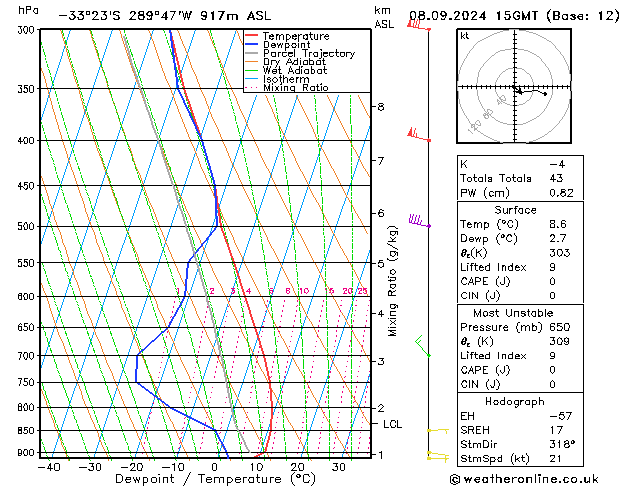Click the Parcel Trajectory legend entry
629x486 pixels.
pyautogui.click(x=300, y=53)
